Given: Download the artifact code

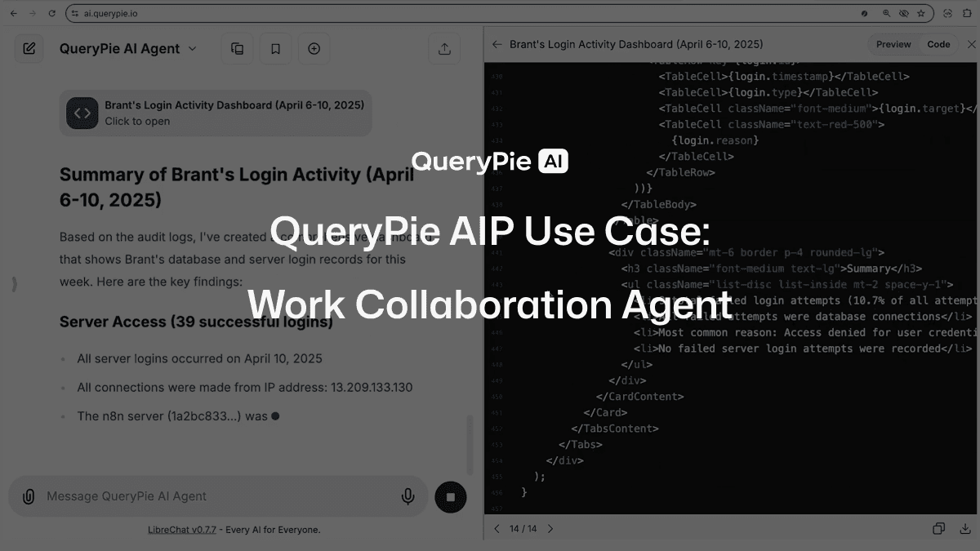Looking at the screenshot, I should 965,529.
